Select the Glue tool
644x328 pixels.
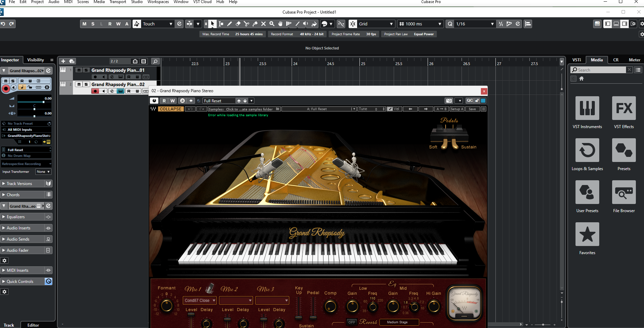pyautogui.click(x=255, y=24)
